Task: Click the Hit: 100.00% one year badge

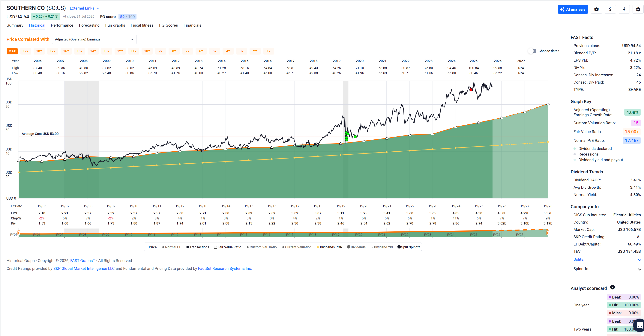Action: [x=624, y=305]
